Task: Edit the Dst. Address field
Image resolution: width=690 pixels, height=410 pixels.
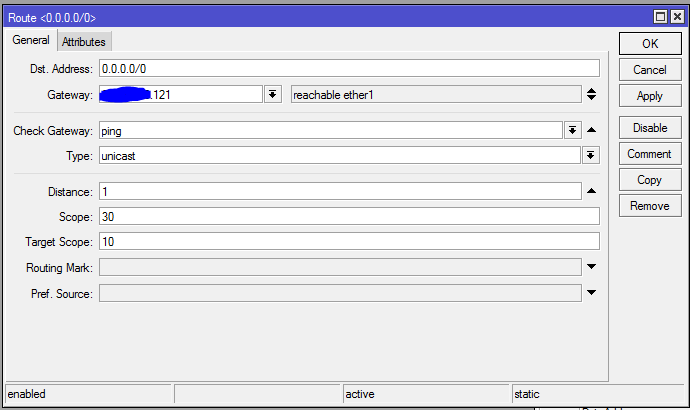Action: 349,69
